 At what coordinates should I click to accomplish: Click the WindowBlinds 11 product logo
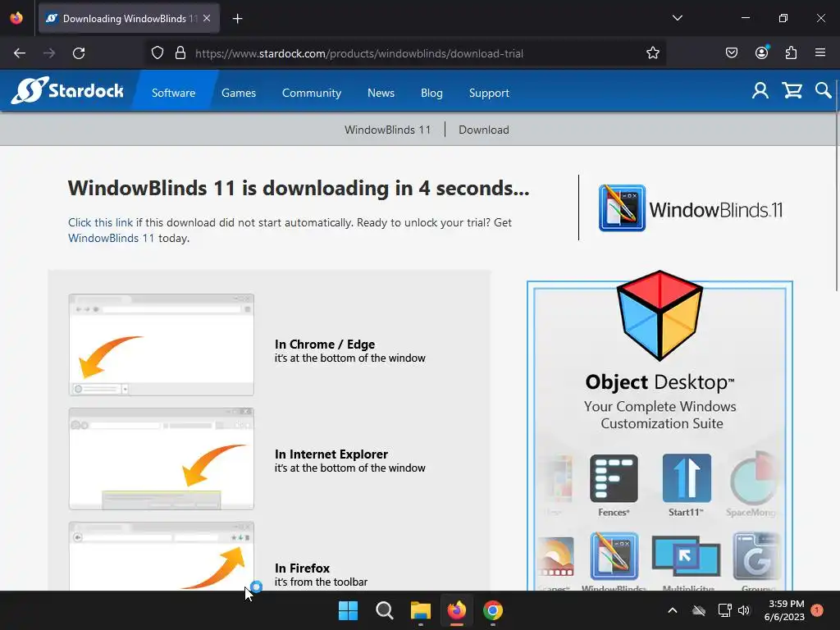691,208
